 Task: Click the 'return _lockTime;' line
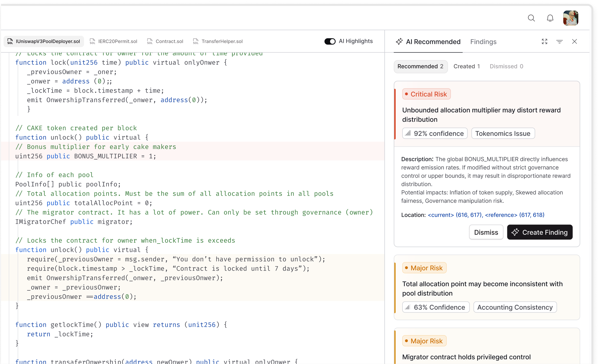click(x=60, y=334)
